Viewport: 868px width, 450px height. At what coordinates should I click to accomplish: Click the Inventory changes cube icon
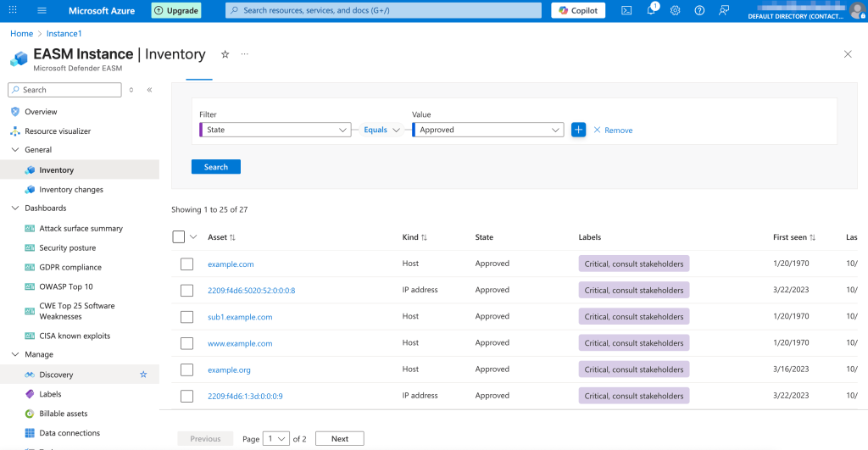30,189
